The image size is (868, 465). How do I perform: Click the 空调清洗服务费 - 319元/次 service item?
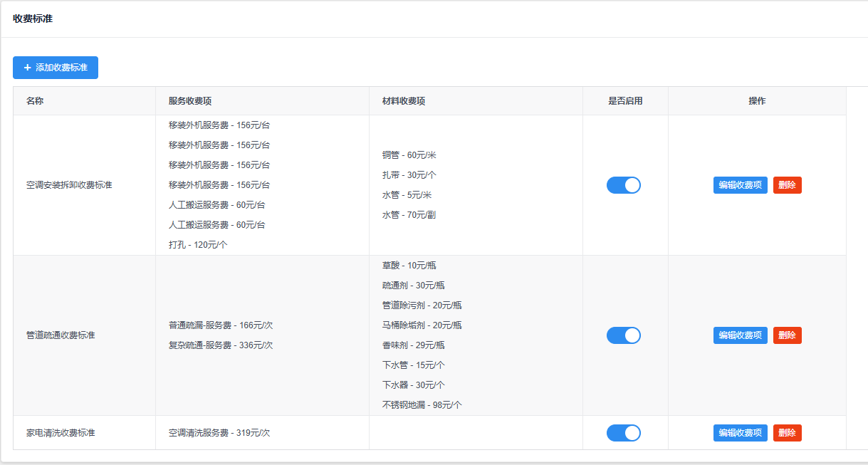tap(219, 433)
